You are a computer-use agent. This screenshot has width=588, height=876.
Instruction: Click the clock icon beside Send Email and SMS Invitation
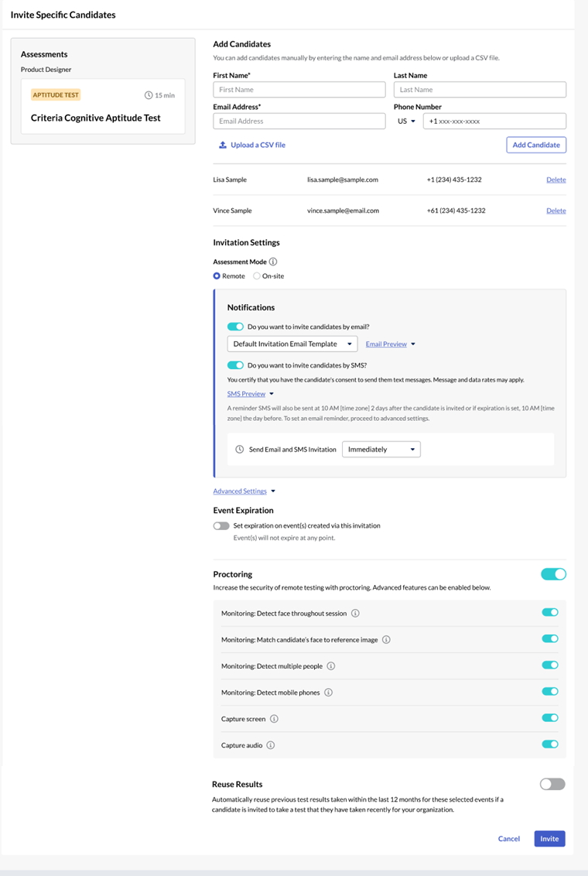tap(240, 449)
